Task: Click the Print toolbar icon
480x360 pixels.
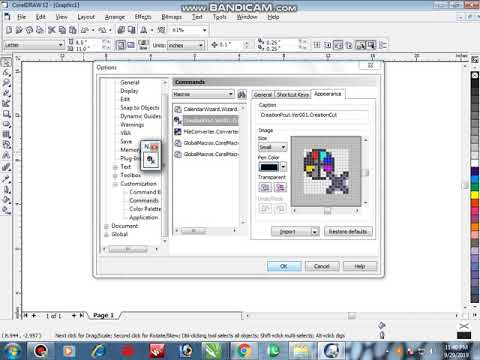Action: point(40,30)
